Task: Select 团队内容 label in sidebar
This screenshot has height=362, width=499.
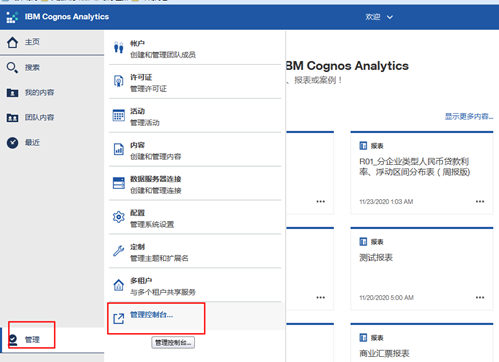Action: 39,117
